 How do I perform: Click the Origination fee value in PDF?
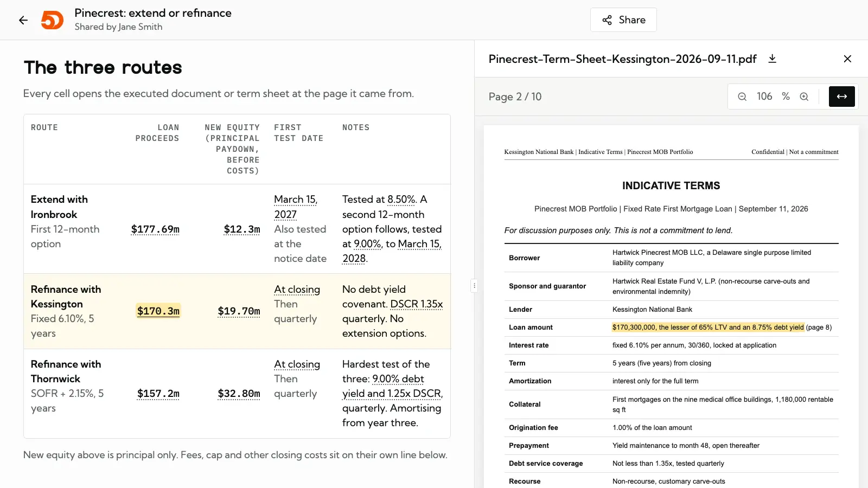click(652, 428)
